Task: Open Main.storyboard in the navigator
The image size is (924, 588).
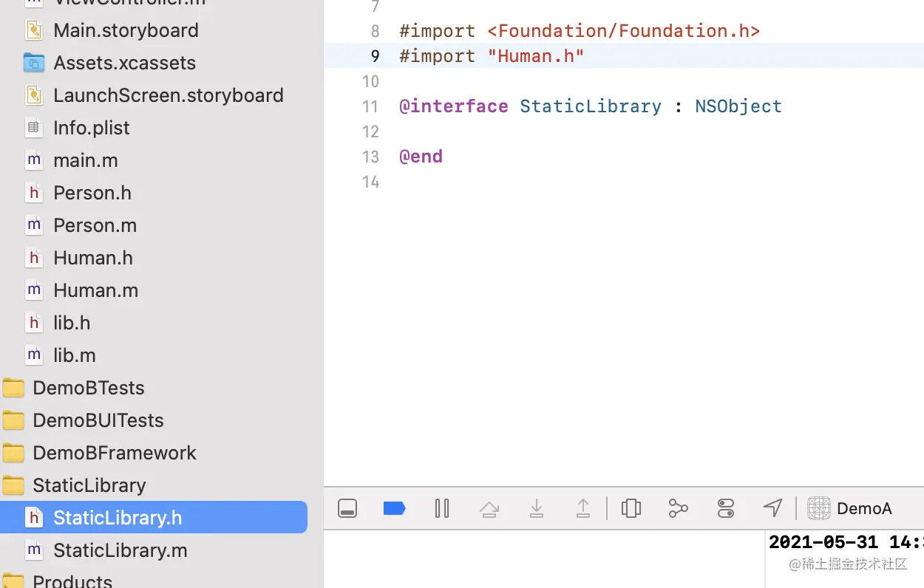Action: (126, 30)
